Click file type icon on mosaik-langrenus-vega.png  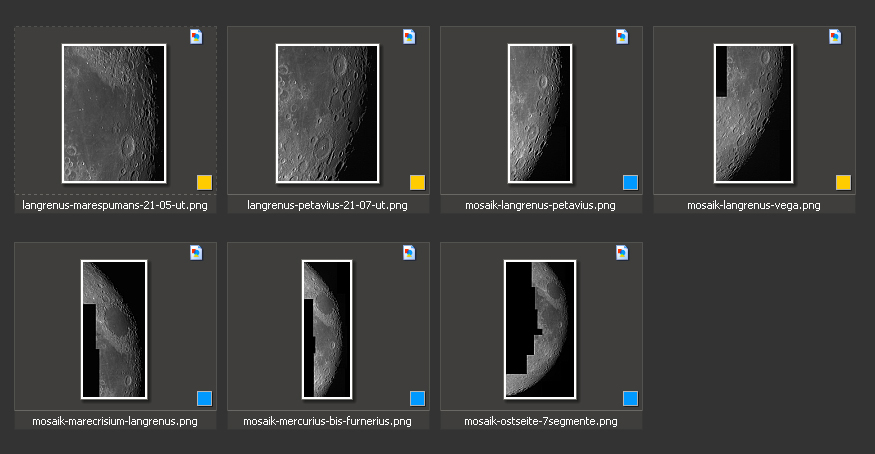(x=835, y=37)
